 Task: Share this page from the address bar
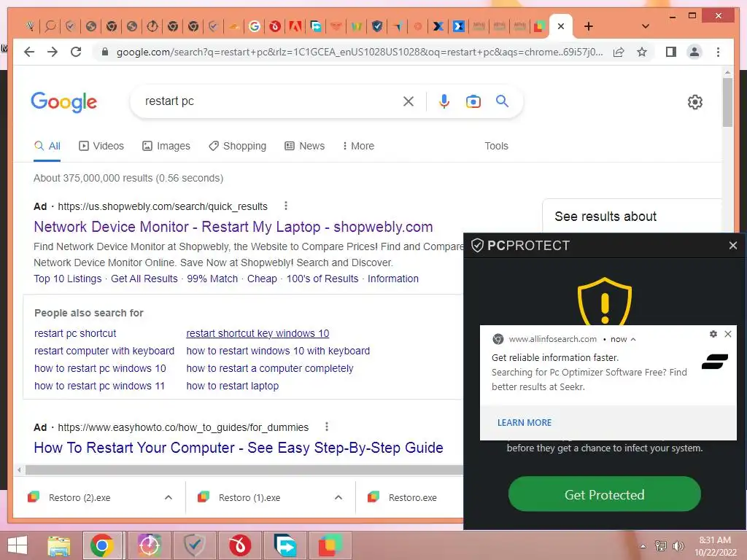click(x=619, y=52)
